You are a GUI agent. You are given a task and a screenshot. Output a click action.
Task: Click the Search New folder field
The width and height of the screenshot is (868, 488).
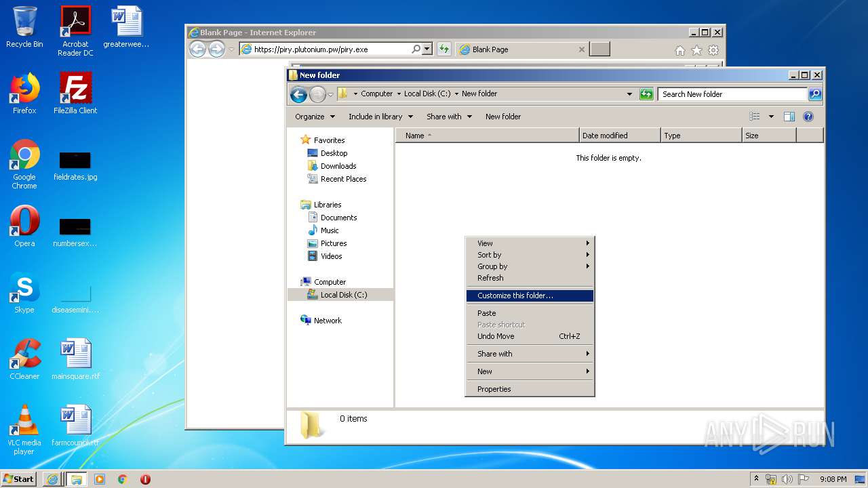tap(732, 94)
